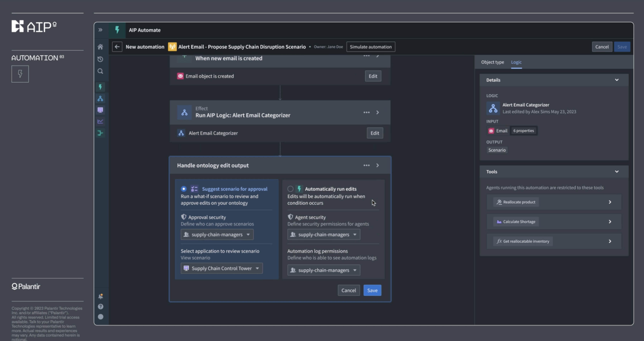Open the line chart sidebar icon
The width and height of the screenshot is (644, 341).
pos(100,121)
